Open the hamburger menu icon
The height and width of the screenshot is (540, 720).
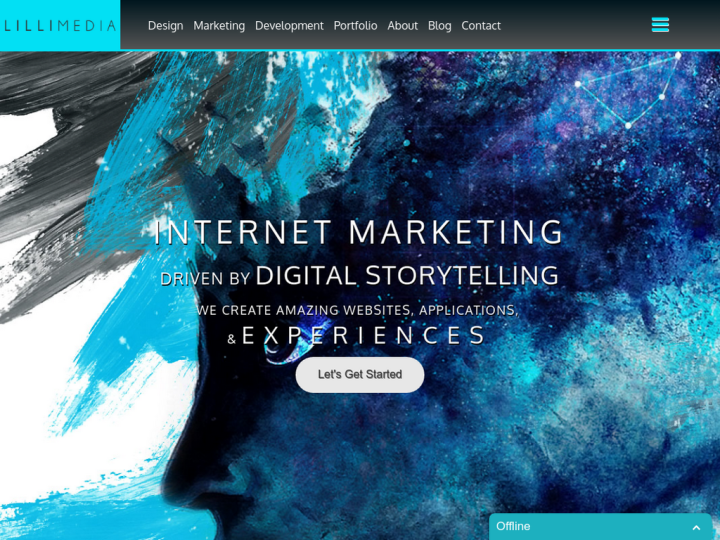point(660,25)
